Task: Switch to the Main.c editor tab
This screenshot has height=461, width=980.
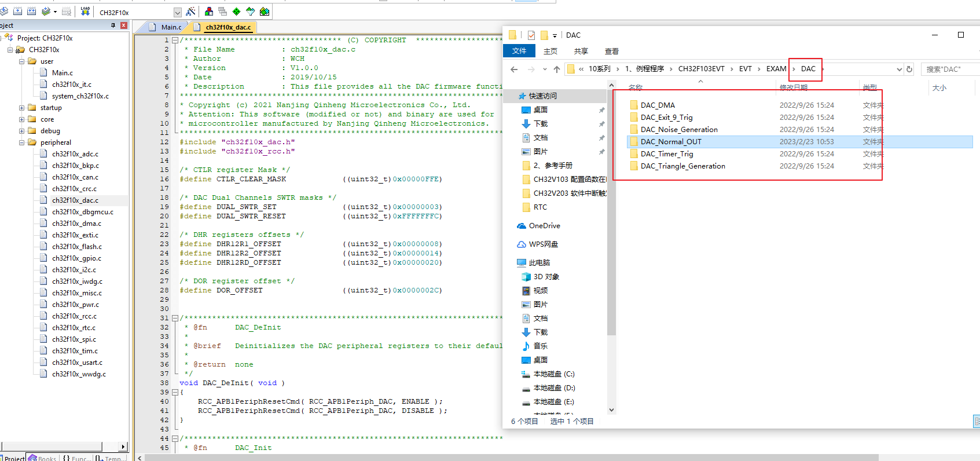Action: point(170,27)
